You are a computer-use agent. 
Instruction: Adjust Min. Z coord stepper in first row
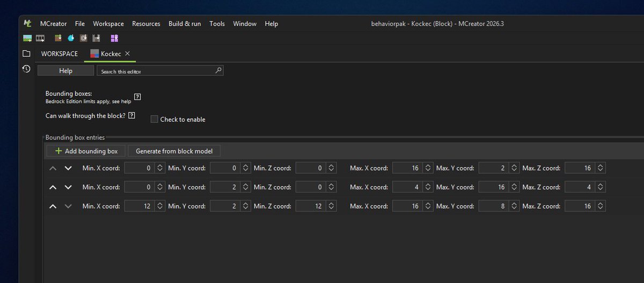(332, 168)
